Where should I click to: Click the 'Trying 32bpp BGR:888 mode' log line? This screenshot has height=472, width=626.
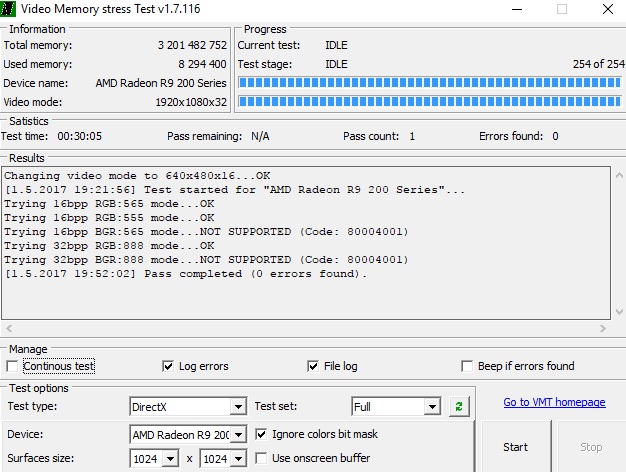pos(206,260)
